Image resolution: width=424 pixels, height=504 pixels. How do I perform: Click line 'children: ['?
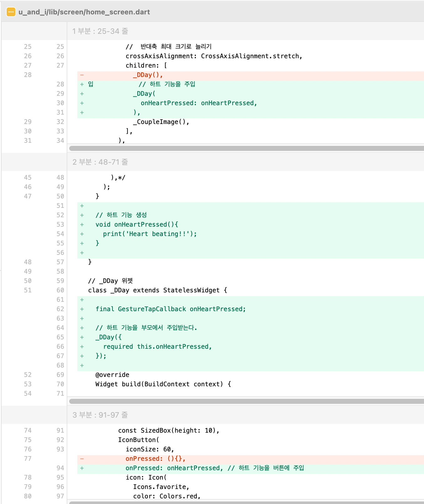pyautogui.click(x=146, y=65)
